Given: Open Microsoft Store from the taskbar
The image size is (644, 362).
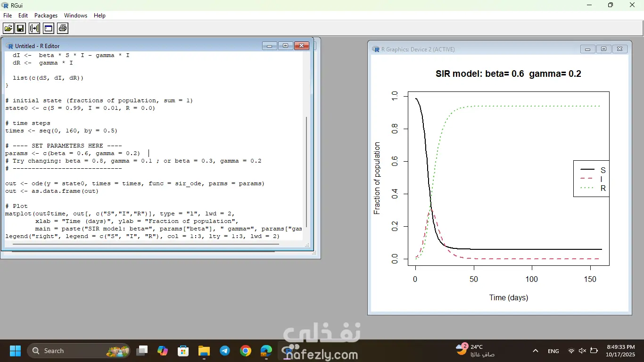Looking at the screenshot, I should click(x=183, y=351).
